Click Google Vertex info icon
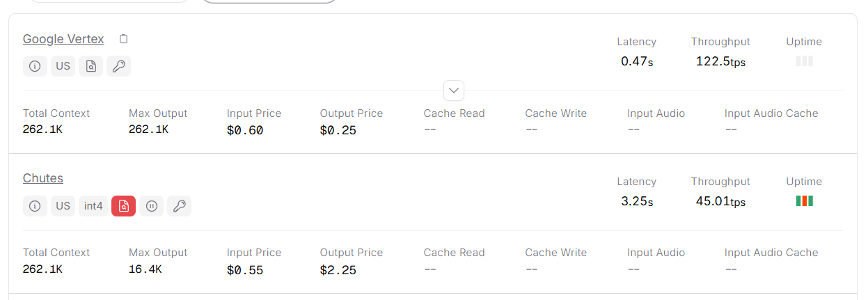The width and height of the screenshot is (868, 300). tap(35, 66)
